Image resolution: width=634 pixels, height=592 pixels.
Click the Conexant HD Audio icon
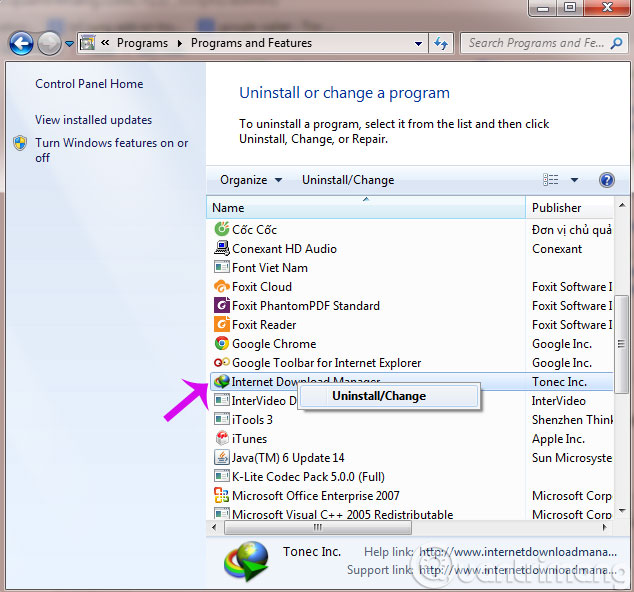point(222,248)
